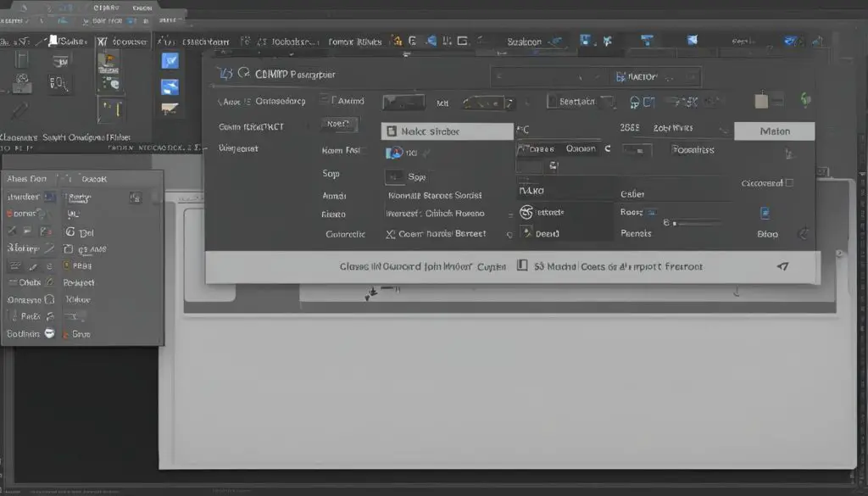
Task: Click the colorful round icon beside 'Koom Fast'
Action: (x=394, y=153)
